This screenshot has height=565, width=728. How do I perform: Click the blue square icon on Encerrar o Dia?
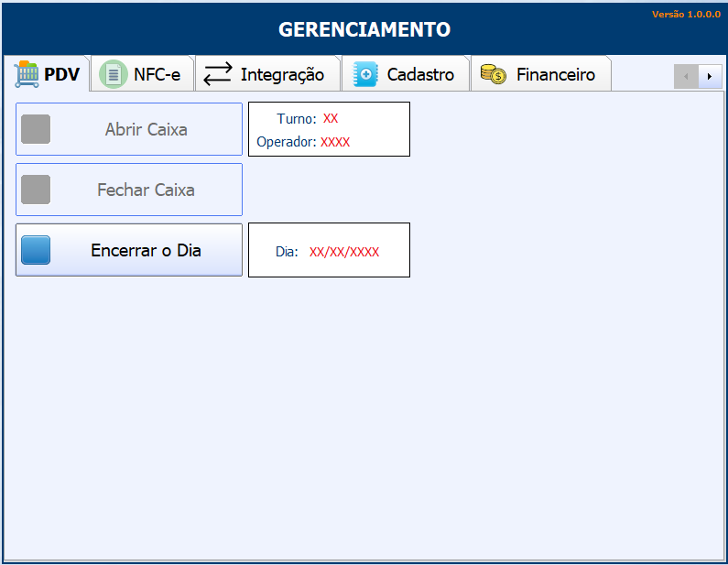tap(36, 250)
